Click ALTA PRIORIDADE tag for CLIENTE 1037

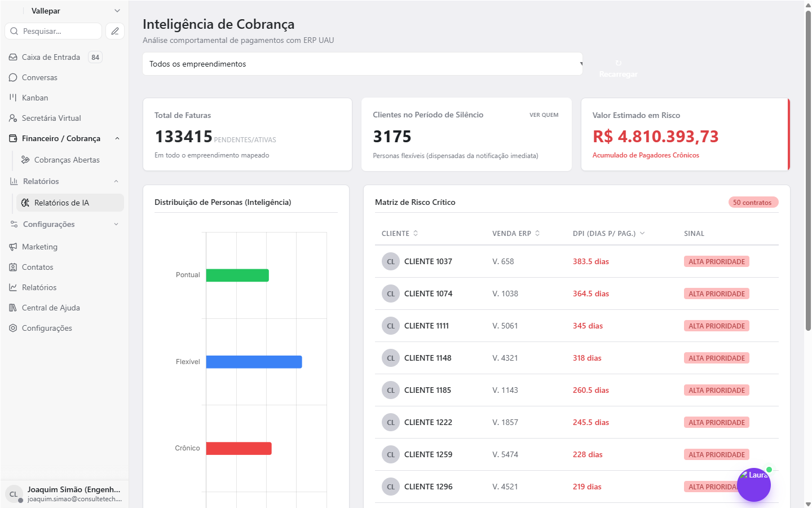point(717,261)
